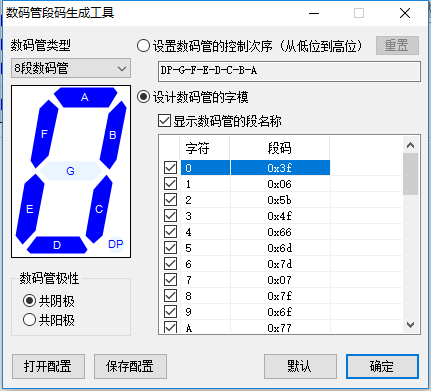This screenshot has width=431, height=391.
Task: Select the segment code 0x7f cell
Action: [x=280, y=296]
